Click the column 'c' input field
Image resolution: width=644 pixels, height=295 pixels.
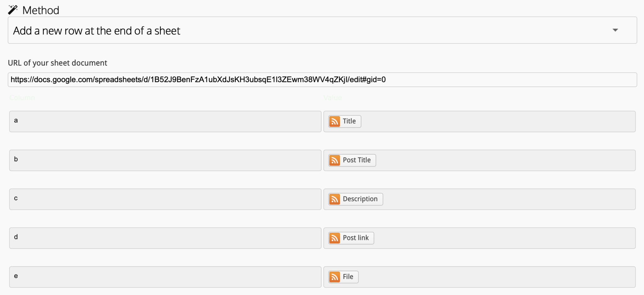165,199
